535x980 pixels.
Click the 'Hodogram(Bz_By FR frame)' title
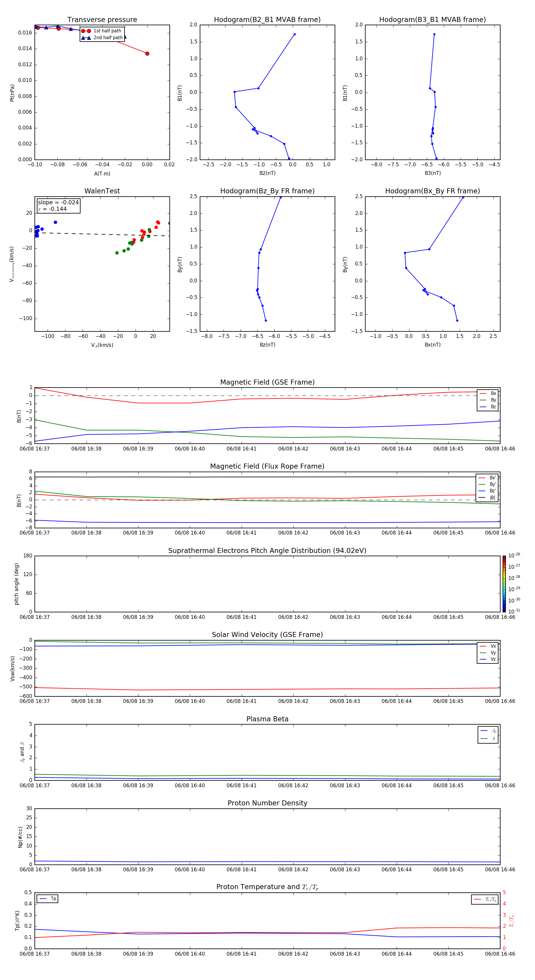(267, 191)
